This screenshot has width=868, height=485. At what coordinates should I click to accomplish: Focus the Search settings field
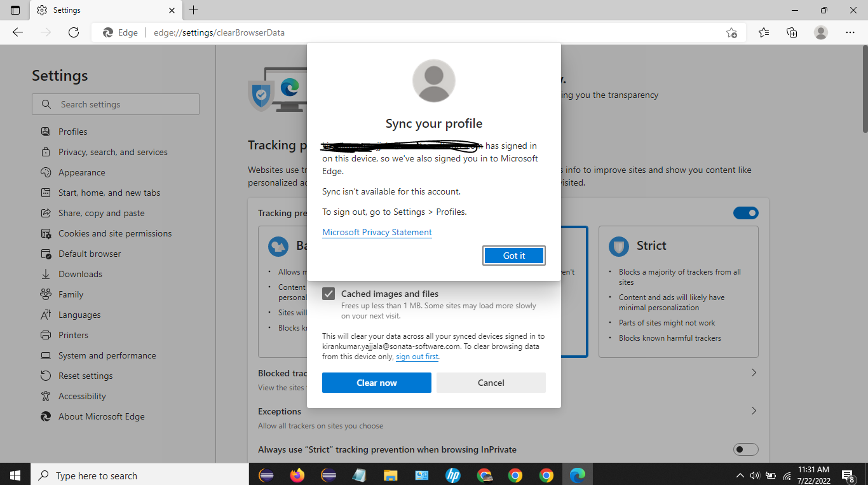(116, 104)
